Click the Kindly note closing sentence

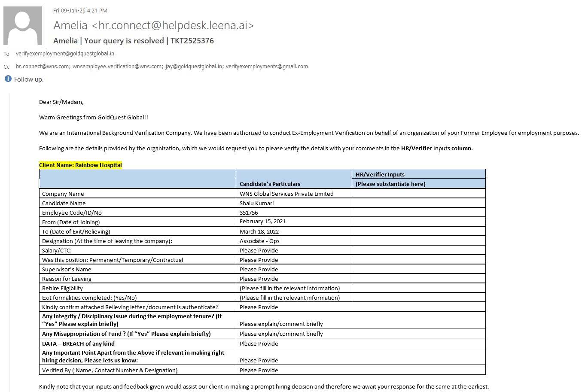pyautogui.click(x=264, y=387)
